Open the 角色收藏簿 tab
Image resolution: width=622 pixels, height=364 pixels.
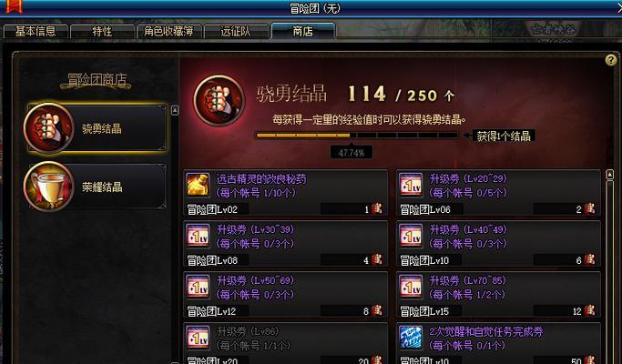pos(169,31)
